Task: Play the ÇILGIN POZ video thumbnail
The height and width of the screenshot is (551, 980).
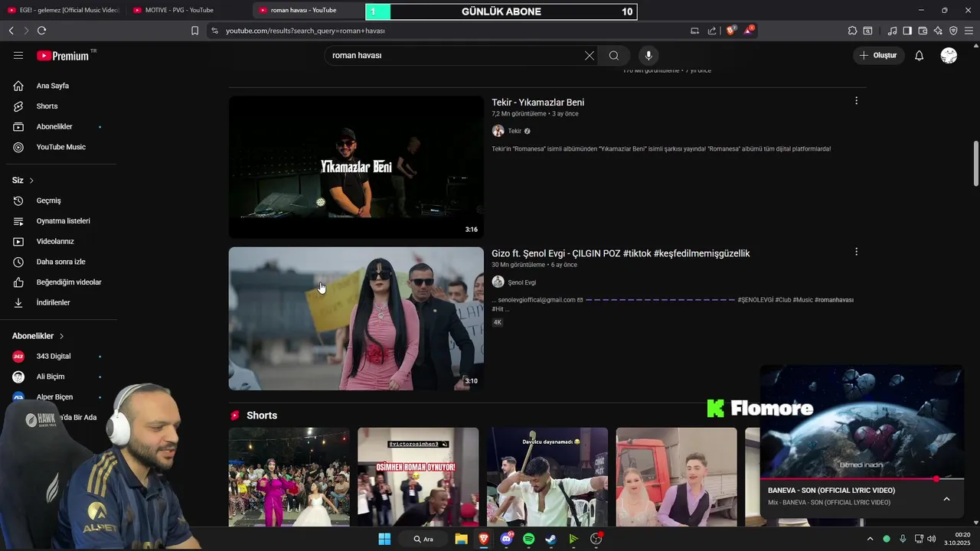Action: (x=356, y=318)
